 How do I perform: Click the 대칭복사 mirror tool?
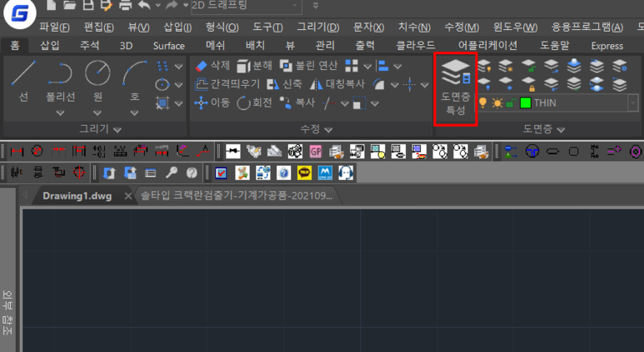(337, 84)
